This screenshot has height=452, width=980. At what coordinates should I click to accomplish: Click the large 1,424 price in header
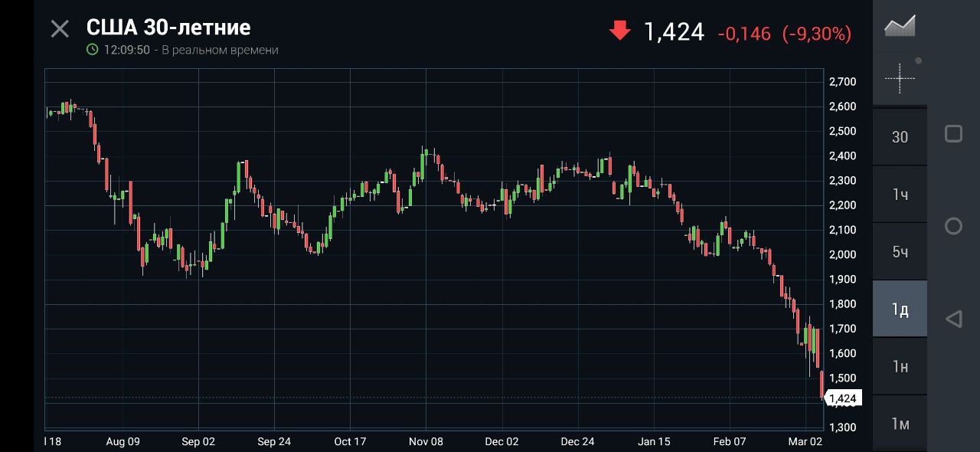[674, 31]
